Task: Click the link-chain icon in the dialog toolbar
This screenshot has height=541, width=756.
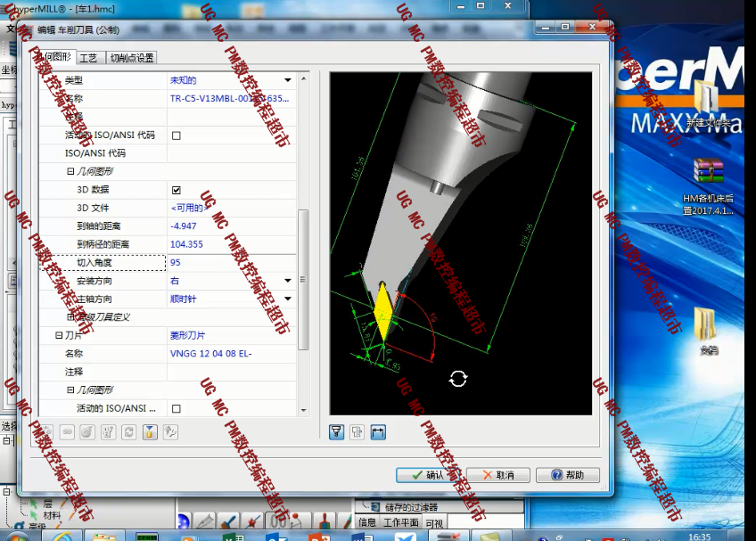Action: (67, 431)
